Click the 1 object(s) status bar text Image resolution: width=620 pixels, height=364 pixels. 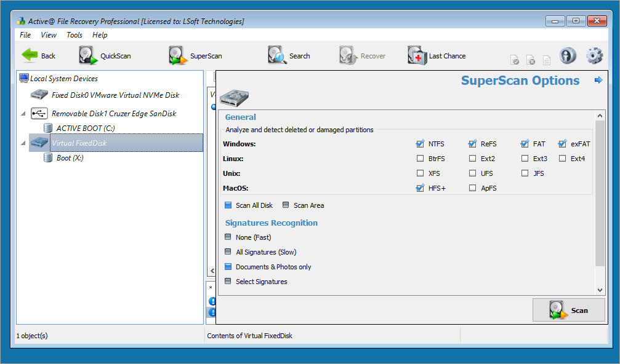(32, 336)
